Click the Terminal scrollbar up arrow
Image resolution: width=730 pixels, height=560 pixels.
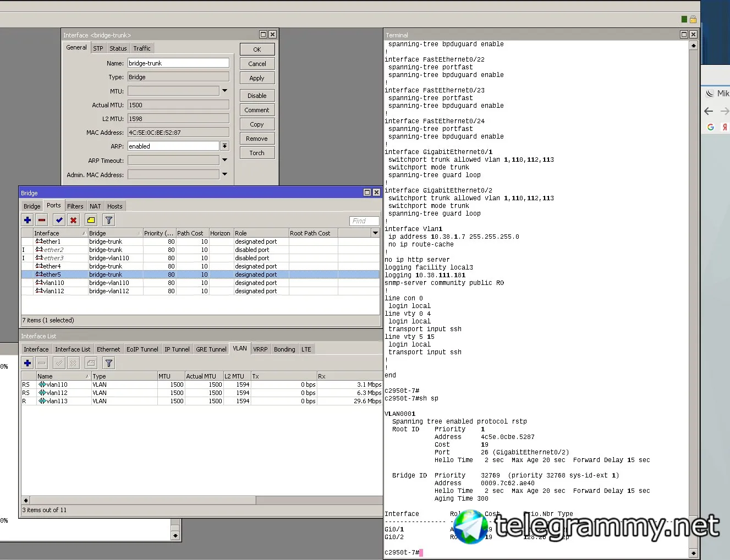(693, 46)
